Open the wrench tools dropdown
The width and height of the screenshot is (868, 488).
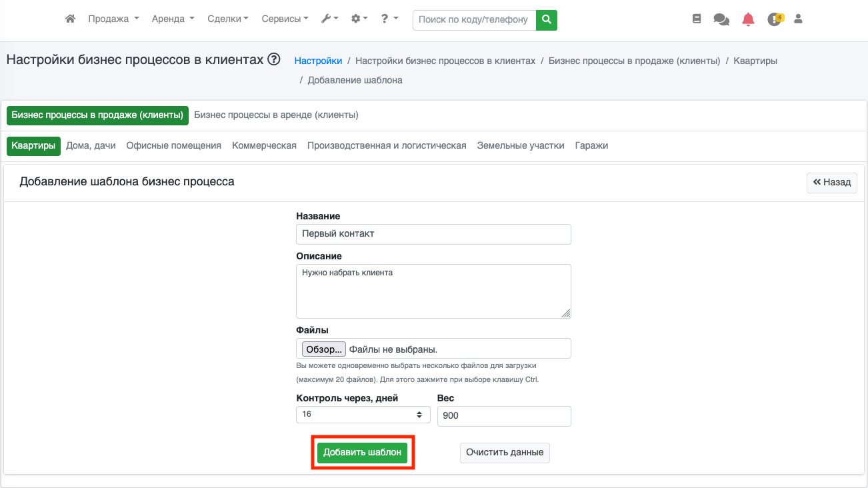[x=330, y=19]
